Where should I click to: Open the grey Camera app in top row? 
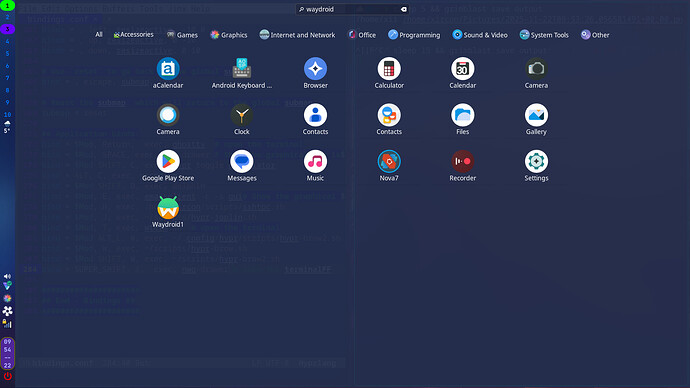[536, 73]
